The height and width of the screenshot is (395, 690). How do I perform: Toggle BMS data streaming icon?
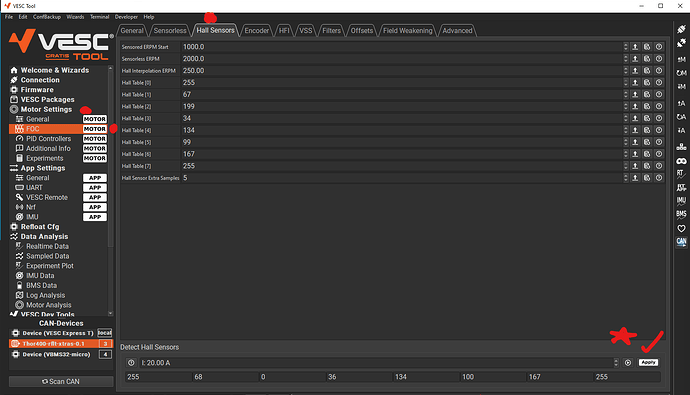[x=681, y=214]
